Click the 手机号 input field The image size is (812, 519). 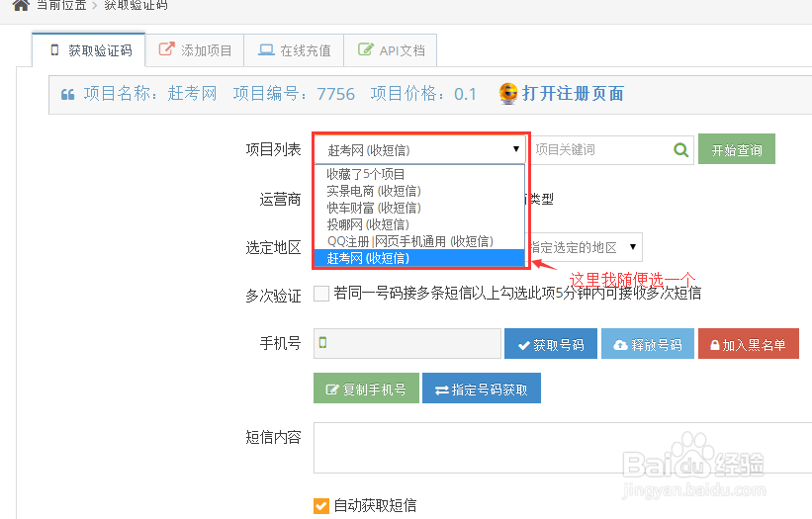coord(407,343)
